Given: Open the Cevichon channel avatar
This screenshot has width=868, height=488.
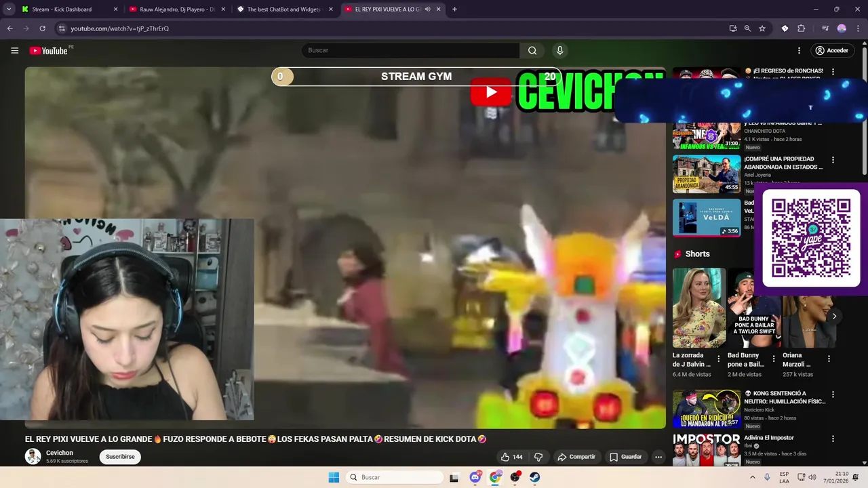Looking at the screenshot, I should [33, 456].
